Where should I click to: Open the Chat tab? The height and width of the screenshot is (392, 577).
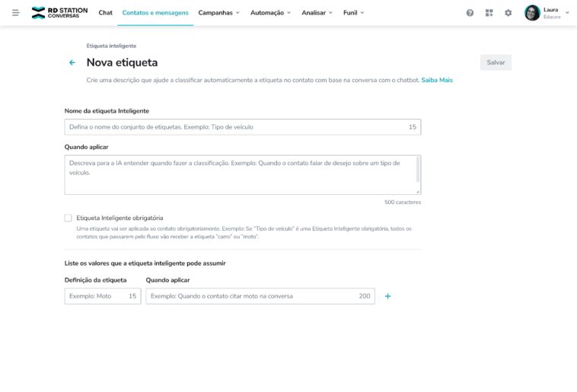point(105,13)
